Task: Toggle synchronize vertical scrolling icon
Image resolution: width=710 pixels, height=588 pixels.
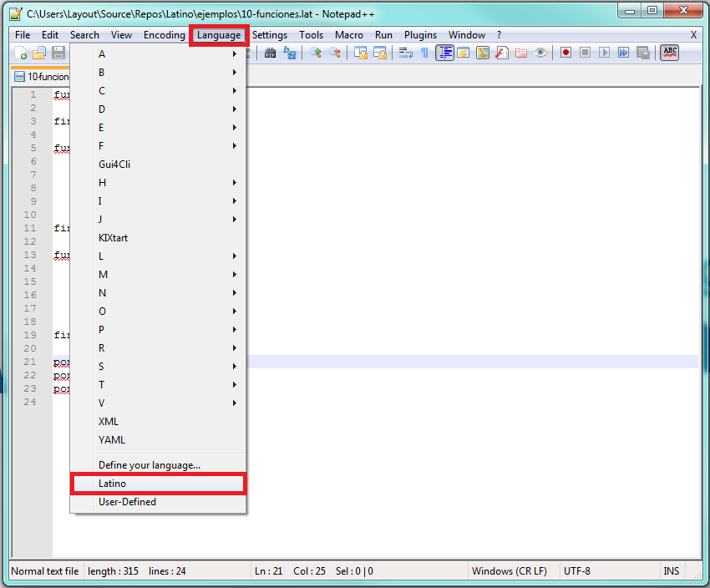Action: (361, 53)
